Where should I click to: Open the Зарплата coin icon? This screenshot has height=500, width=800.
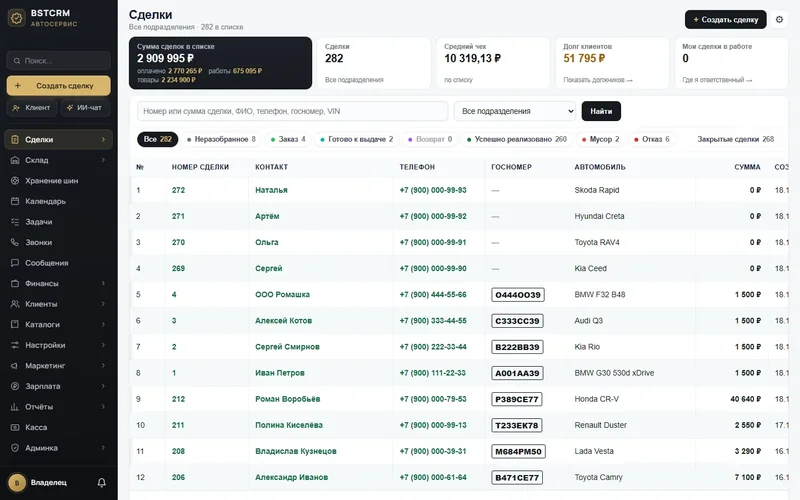tap(15, 386)
